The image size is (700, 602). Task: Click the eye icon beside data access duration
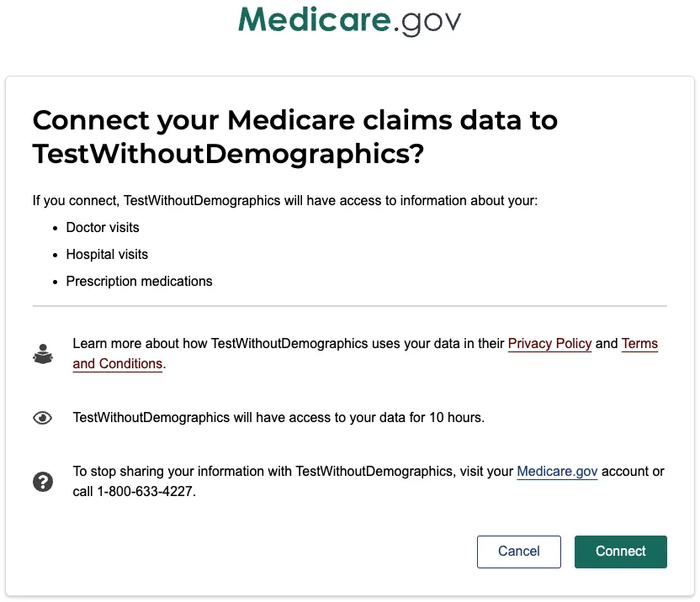(43, 418)
